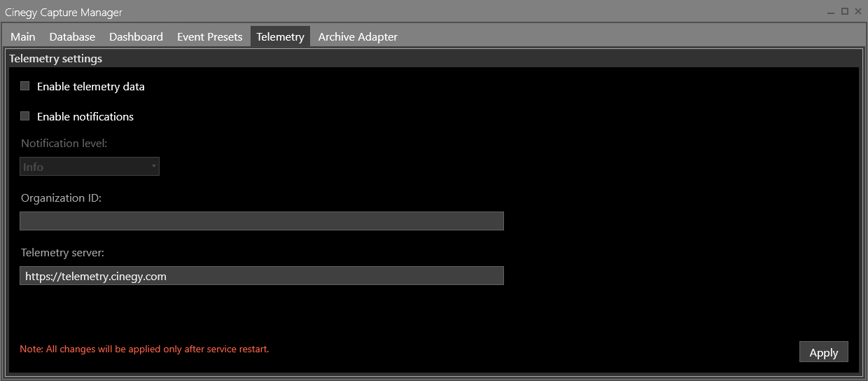This screenshot has width=868, height=381.
Task: Open the Database tab
Action: tap(72, 37)
